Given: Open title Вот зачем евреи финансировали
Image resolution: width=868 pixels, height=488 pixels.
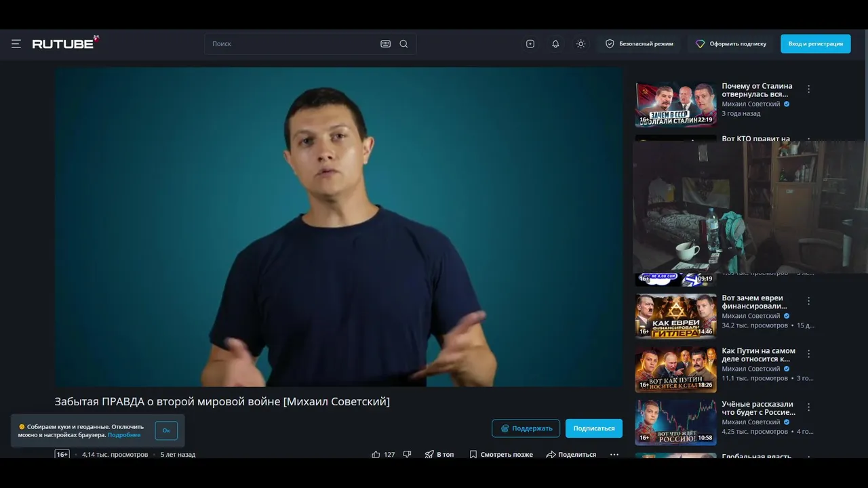Looking at the screenshot, I should coord(753,302).
